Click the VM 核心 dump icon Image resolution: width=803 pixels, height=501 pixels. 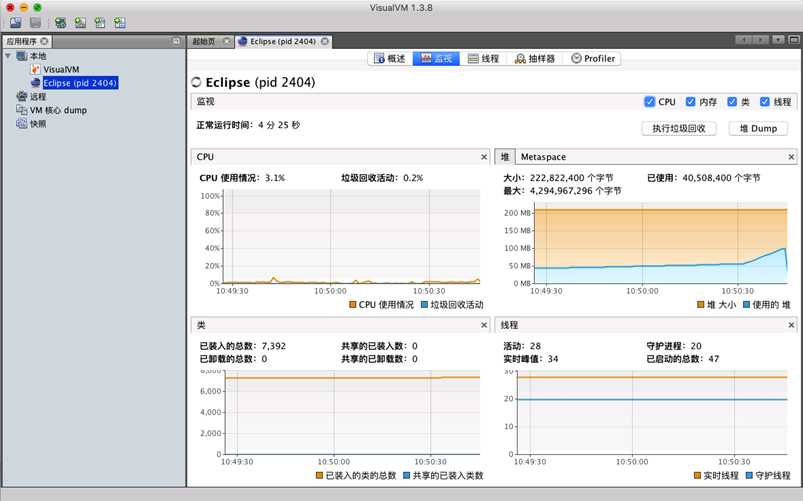[x=22, y=110]
